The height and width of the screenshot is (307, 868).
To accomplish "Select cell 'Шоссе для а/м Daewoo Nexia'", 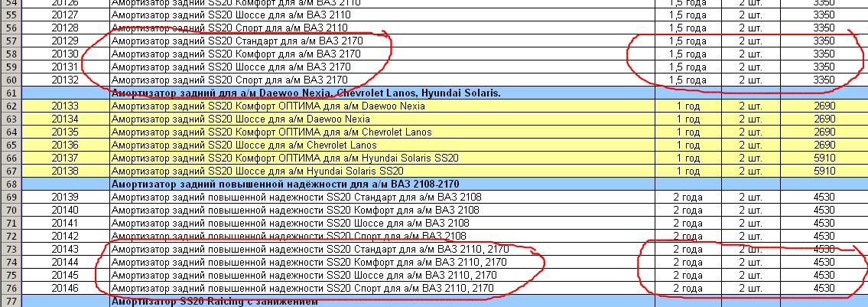I will 382,119.
